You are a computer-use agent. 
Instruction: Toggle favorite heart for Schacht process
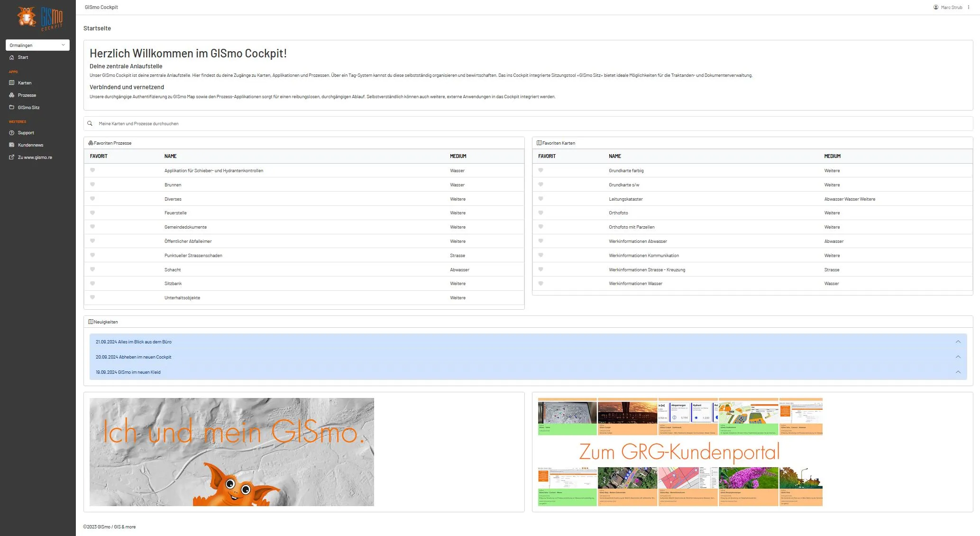(x=92, y=269)
